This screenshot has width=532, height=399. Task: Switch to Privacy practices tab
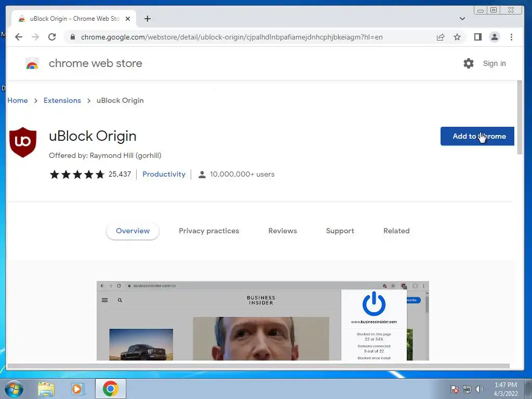pos(209,231)
